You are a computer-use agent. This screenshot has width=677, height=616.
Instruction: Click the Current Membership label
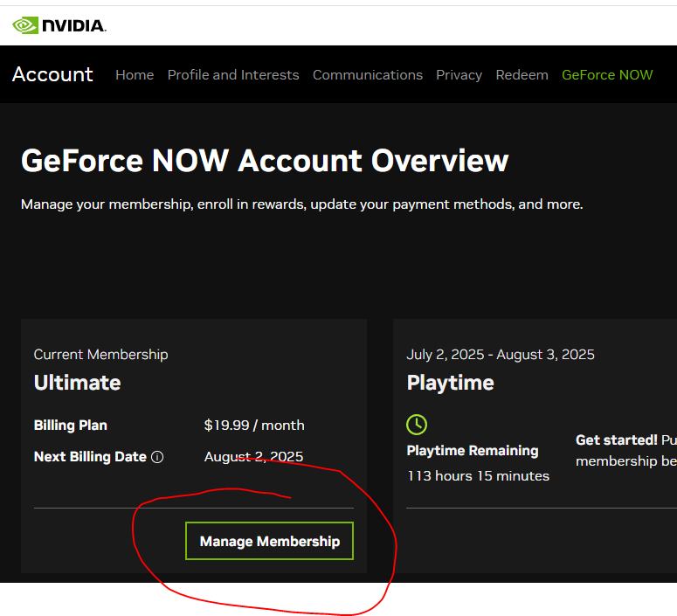[x=100, y=355]
